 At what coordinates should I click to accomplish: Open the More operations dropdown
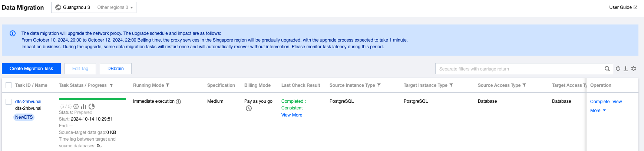(598, 111)
